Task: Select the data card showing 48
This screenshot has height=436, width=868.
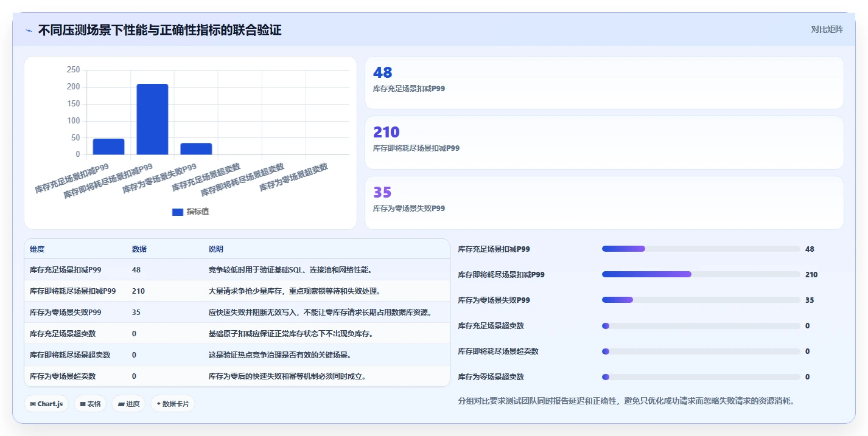Action: (604, 83)
